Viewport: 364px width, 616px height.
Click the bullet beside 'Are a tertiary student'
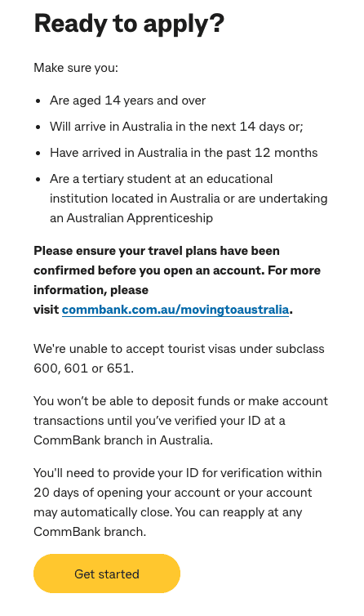[38, 179]
